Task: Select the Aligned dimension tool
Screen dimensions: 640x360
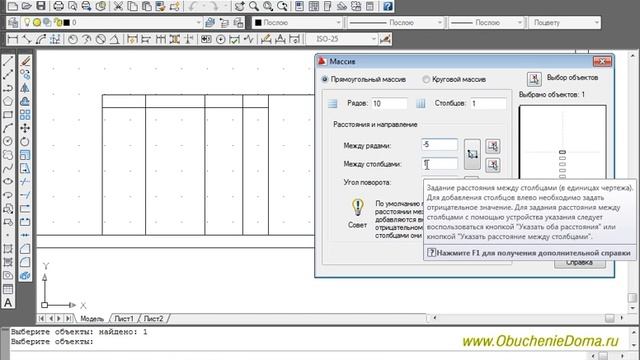Action: 27,39
